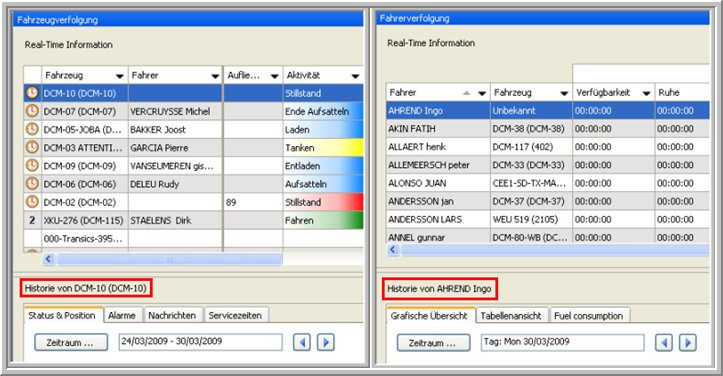Click Ende Aufsatteln activity cell

323,111
